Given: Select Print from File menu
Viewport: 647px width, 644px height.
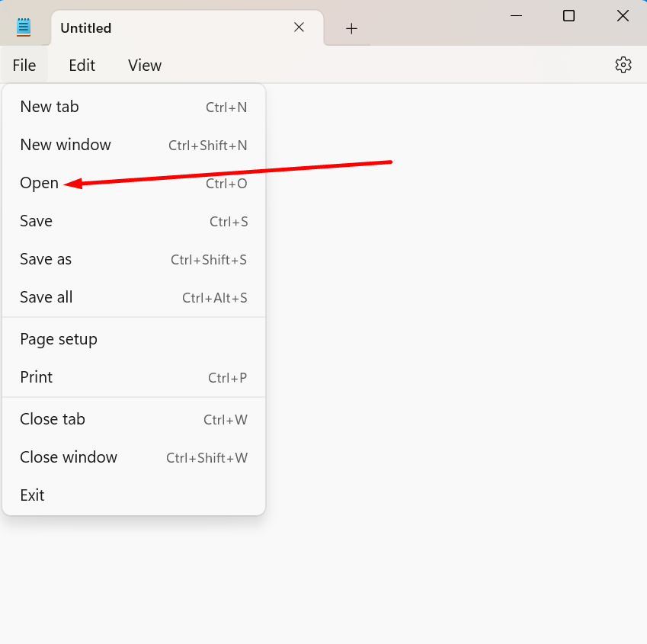Looking at the screenshot, I should tap(37, 377).
